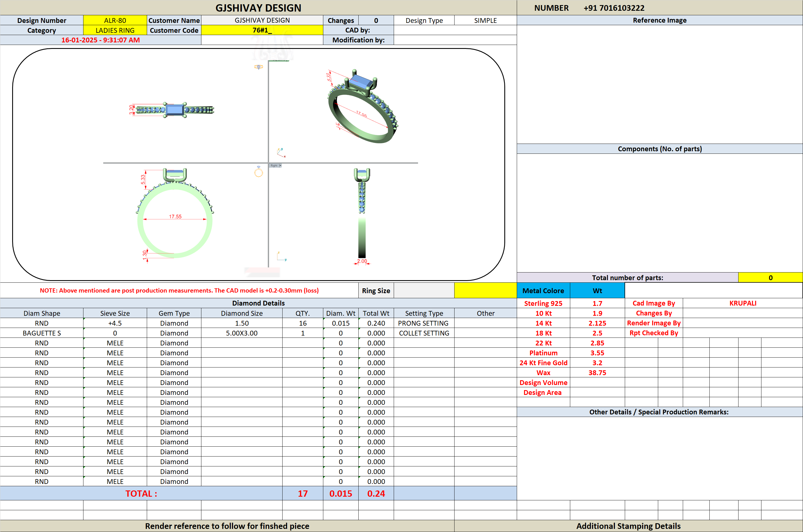Click the 0.240 total weight cell
The height and width of the screenshot is (532, 803).
(x=376, y=323)
